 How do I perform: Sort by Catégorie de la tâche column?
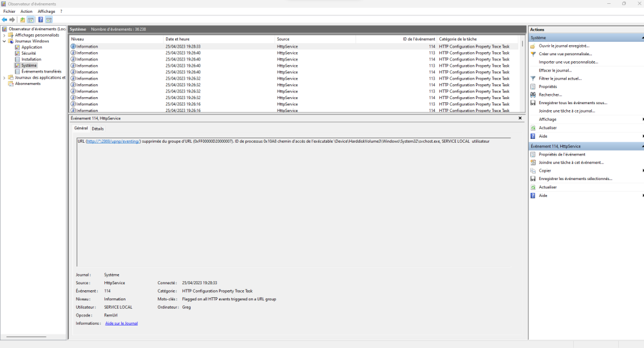[478, 39]
